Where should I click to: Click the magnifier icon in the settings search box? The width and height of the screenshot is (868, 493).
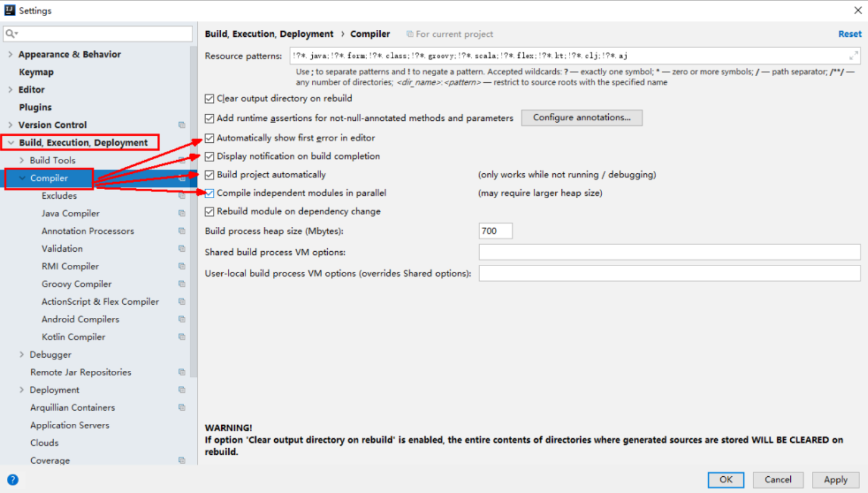pos(11,34)
